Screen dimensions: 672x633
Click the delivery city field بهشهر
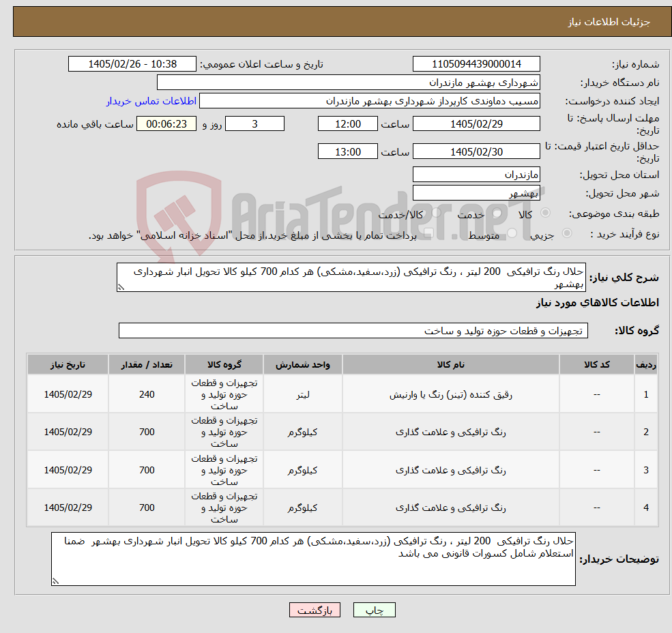tap(476, 193)
